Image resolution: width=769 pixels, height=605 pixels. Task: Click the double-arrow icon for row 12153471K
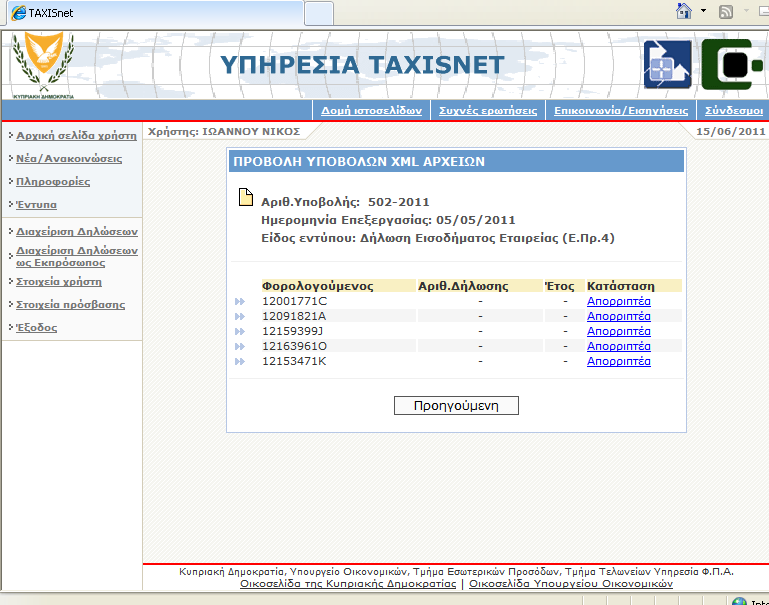pos(239,362)
